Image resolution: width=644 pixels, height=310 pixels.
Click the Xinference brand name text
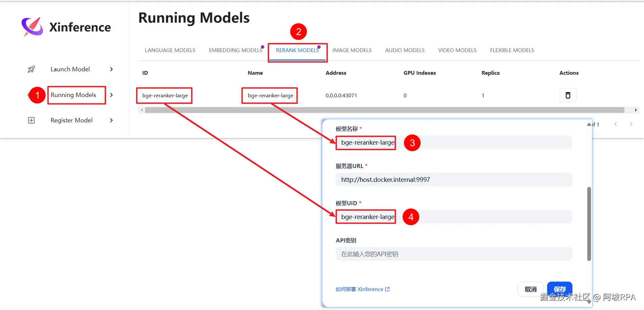tap(80, 27)
